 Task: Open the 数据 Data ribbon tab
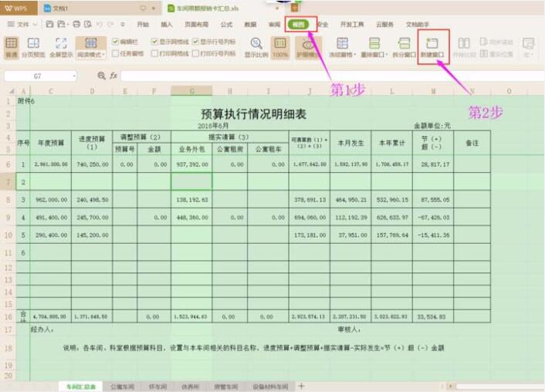[x=250, y=25]
